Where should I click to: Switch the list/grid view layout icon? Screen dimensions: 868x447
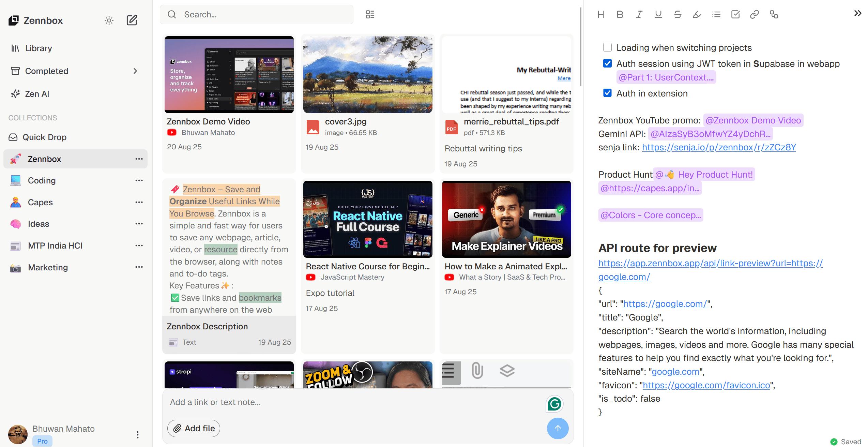(x=370, y=14)
